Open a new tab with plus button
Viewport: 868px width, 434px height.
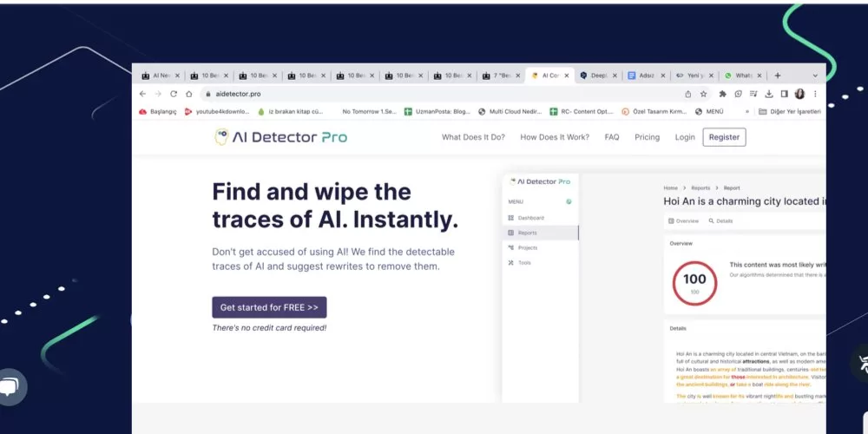(777, 76)
